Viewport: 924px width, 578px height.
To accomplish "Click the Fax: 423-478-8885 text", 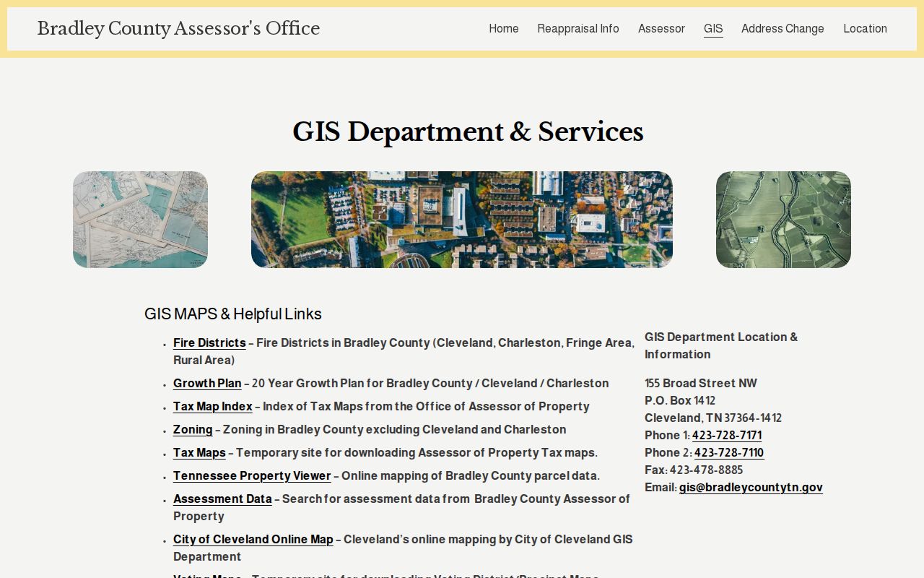I will pyautogui.click(x=694, y=470).
